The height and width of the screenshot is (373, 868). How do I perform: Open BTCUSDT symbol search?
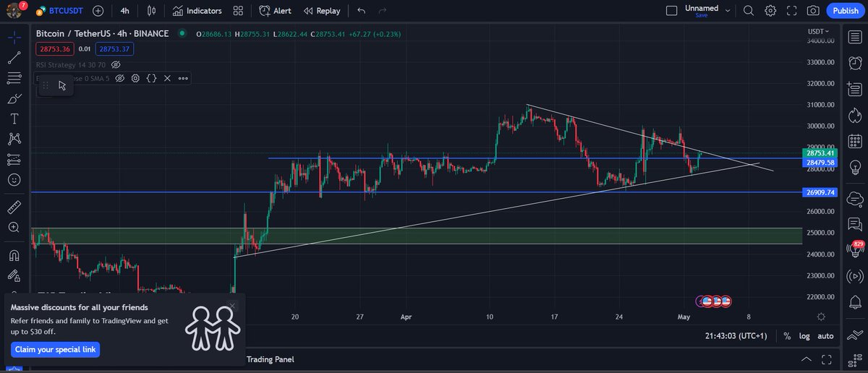(x=60, y=11)
